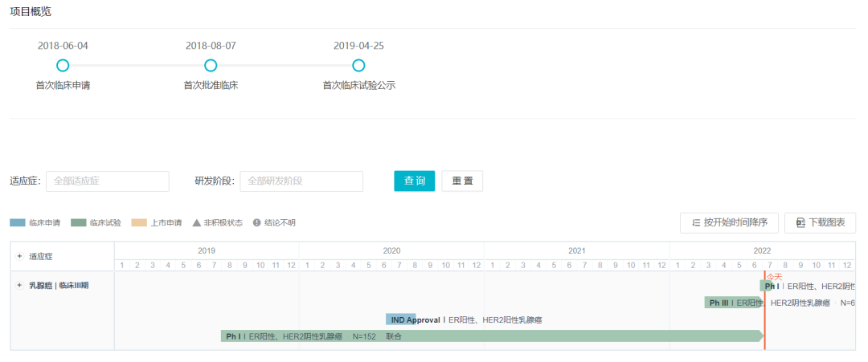868x362 pixels.
Task: Click the download icon in 下载图表
Action: click(x=800, y=222)
